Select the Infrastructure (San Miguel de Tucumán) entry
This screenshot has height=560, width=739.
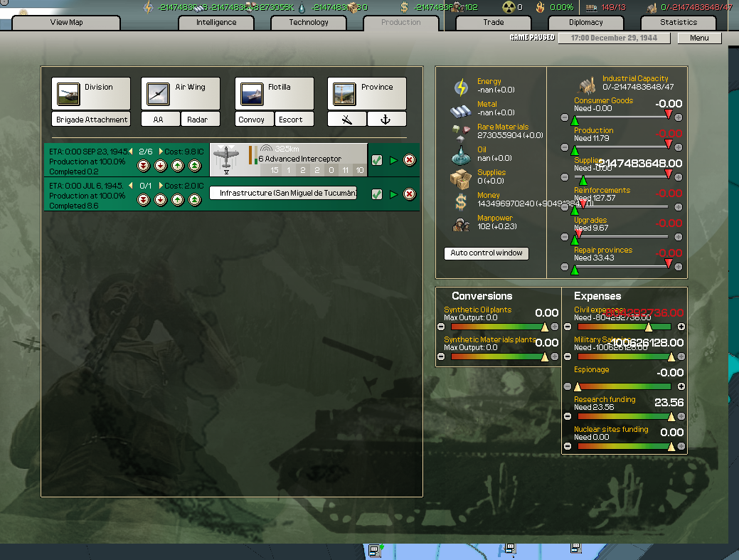point(283,194)
